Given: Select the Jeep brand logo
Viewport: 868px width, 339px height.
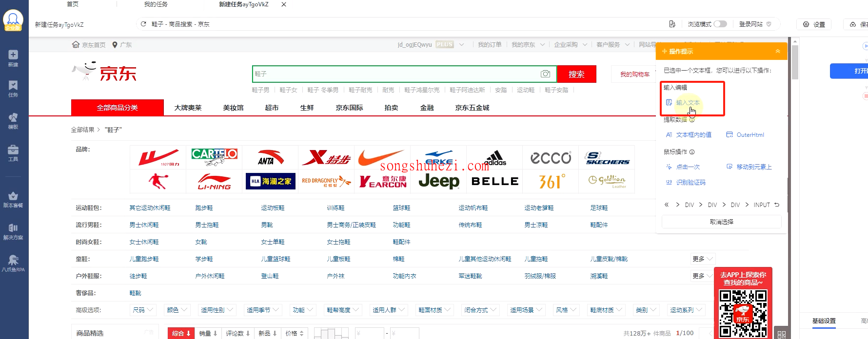Looking at the screenshot, I should (x=439, y=181).
